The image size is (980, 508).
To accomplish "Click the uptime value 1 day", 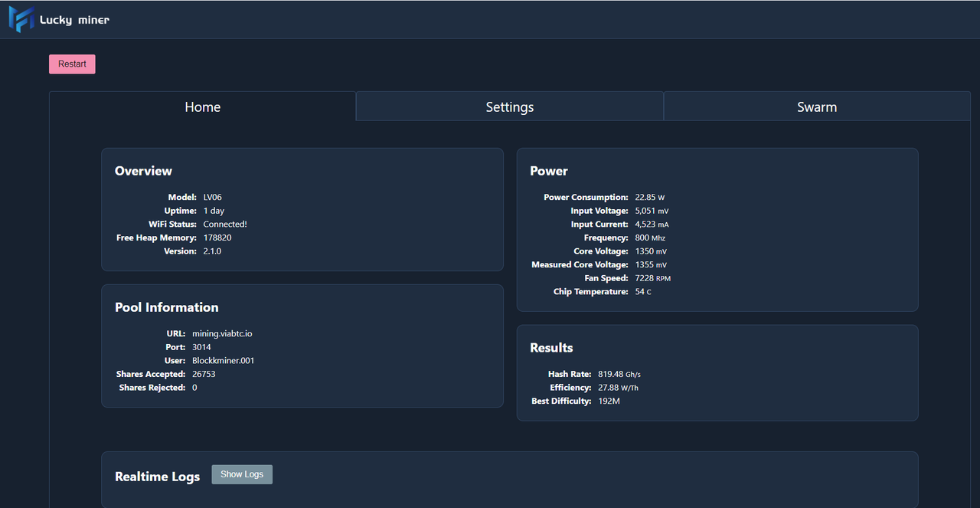I will pos(214,211).
